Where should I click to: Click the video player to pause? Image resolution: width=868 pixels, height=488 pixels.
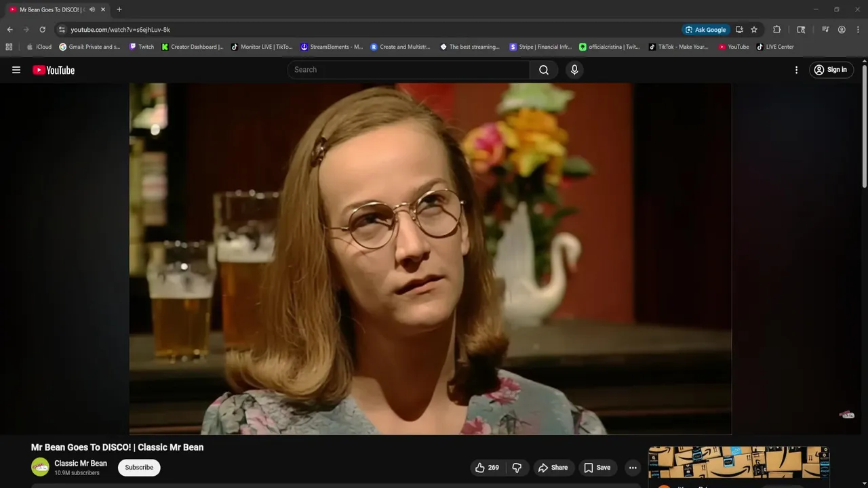(430, 258)
